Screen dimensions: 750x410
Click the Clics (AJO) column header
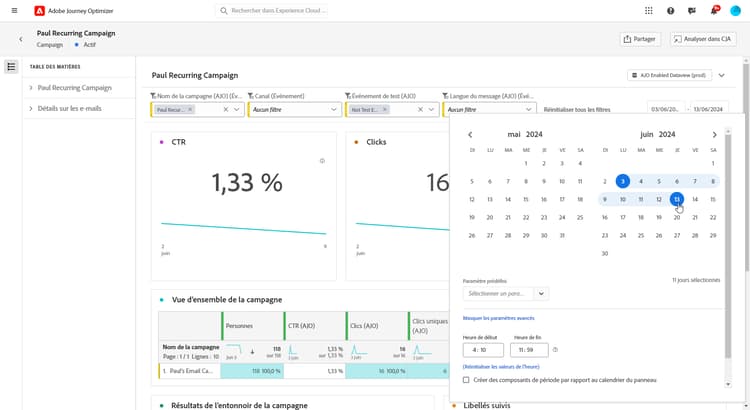377,326
